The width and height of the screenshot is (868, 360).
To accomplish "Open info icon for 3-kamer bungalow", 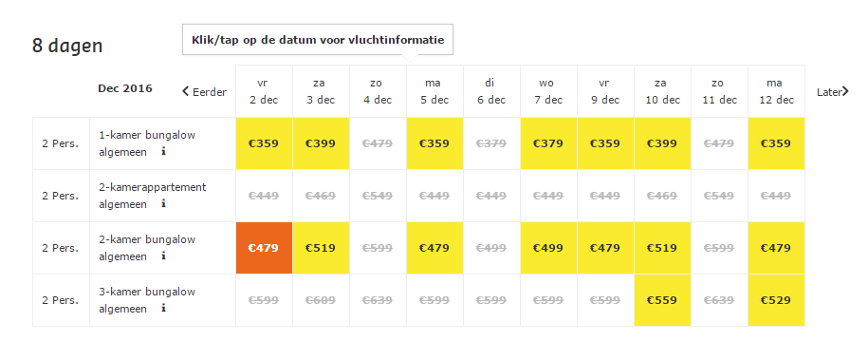I will tap(163, 308).
